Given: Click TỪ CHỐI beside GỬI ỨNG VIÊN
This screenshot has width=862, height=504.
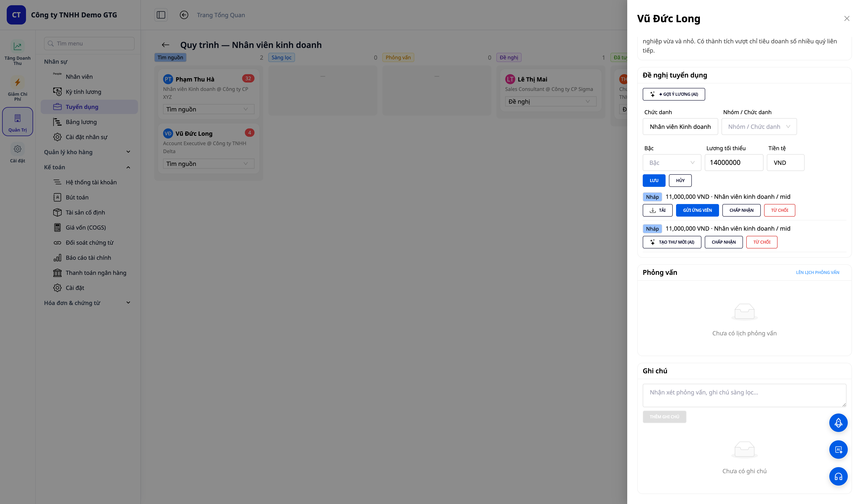Looking at the screenshot, I should tap(779, 210).
